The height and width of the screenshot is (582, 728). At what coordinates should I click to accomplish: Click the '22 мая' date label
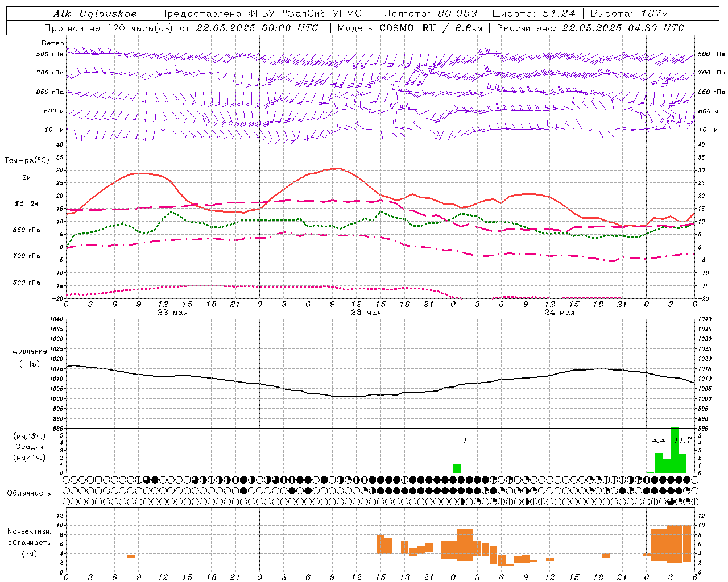(172, 313)
